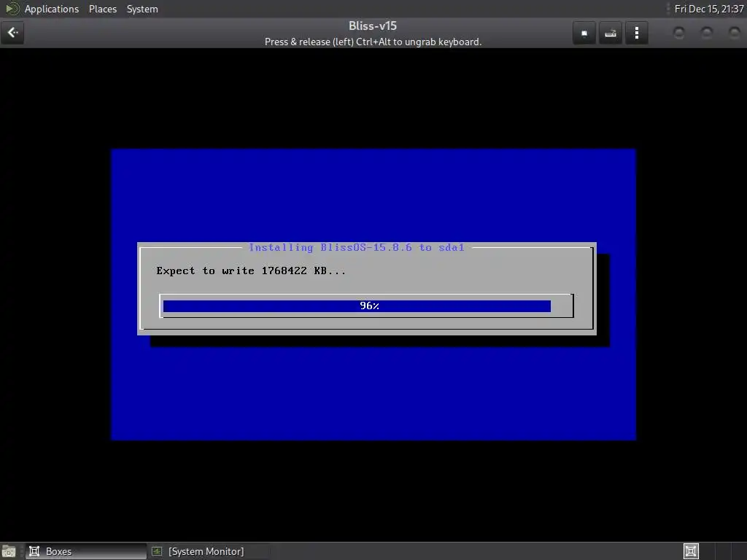
Task: Click the last round window control button
Action: pyautogui.click(x=734, y=32)
